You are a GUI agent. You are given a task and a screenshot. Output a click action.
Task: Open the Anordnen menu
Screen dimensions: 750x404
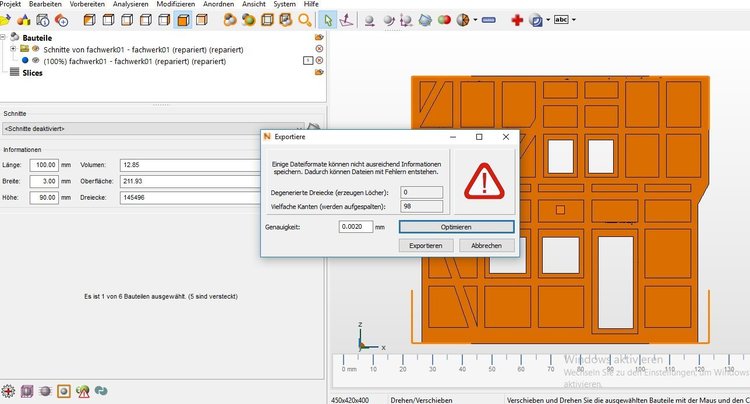pos(219,4)
